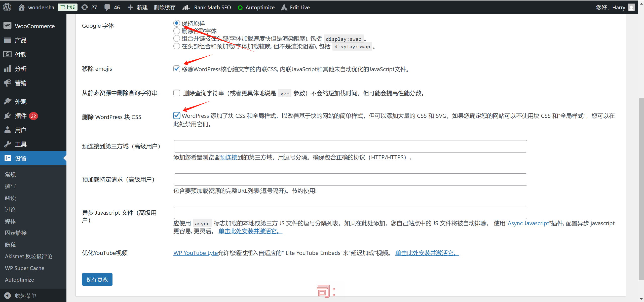Open the WP YouTube Lyte link
The width and height of the screenshot is (644, 302).
(195, 253)
